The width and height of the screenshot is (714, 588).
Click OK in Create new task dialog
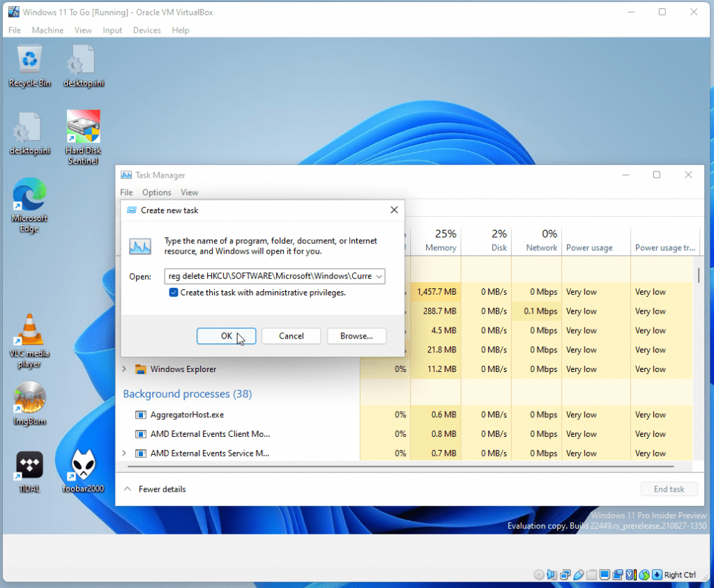[x=226, y=336]
